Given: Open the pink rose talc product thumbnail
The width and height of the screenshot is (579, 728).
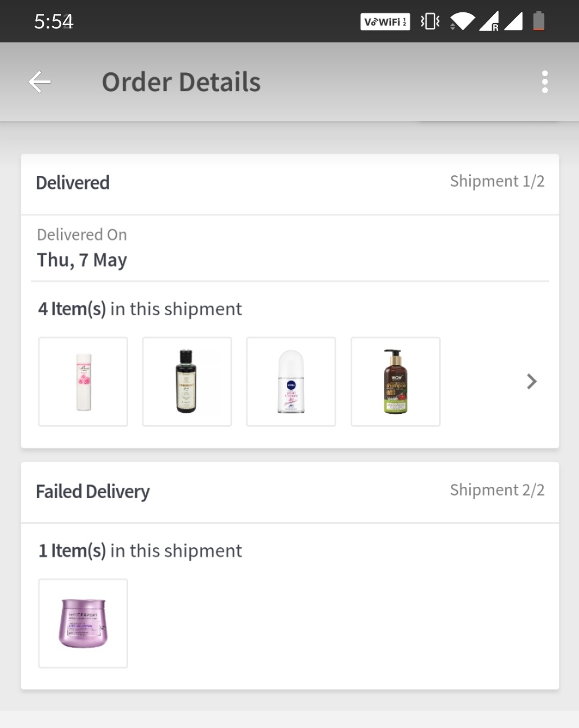Looking at the screenshot, I should point(83,382).
